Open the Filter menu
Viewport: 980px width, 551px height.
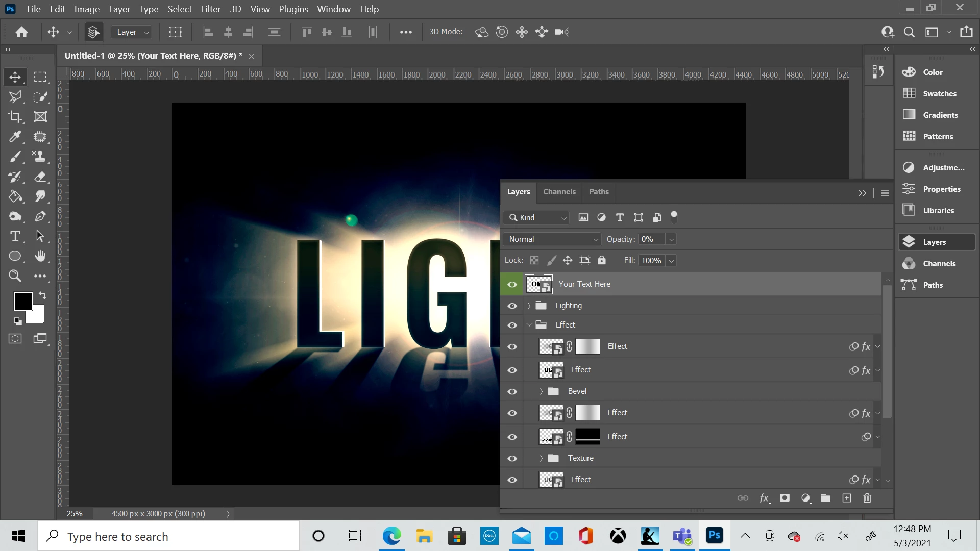[210, 9]
